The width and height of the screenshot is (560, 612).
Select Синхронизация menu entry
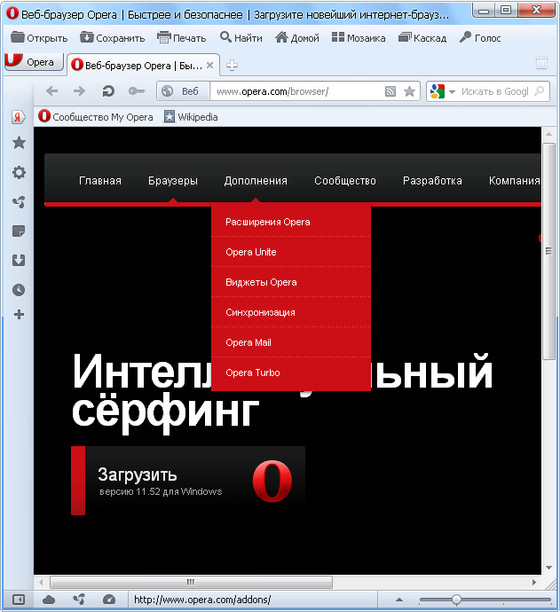(291, 312)
